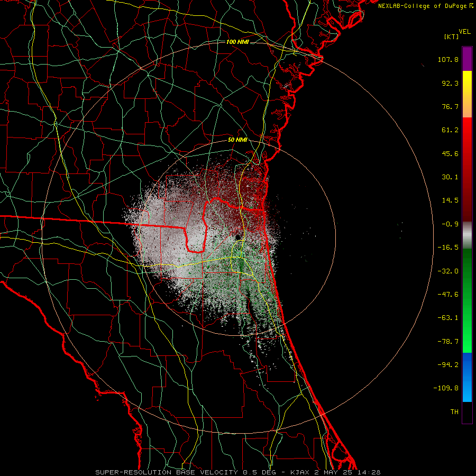Click the 76.7 legend value
This screenshot has width=476, height=476.
pyautogui.click(x=450, y=106)
